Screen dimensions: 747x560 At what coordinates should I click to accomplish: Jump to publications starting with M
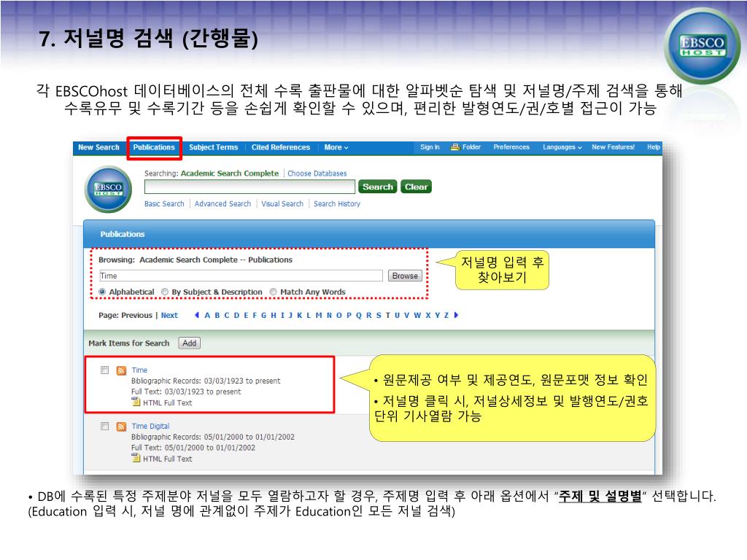coord(319,315)
